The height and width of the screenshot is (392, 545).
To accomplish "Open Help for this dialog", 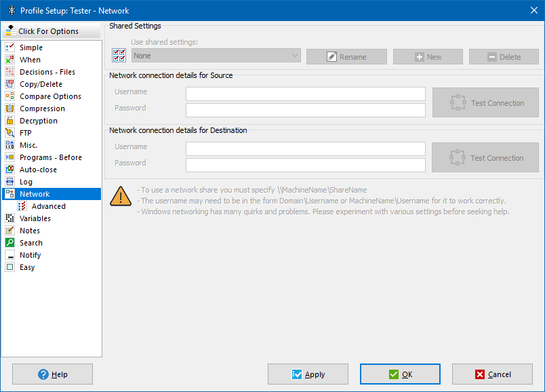I will coord(53,374).
